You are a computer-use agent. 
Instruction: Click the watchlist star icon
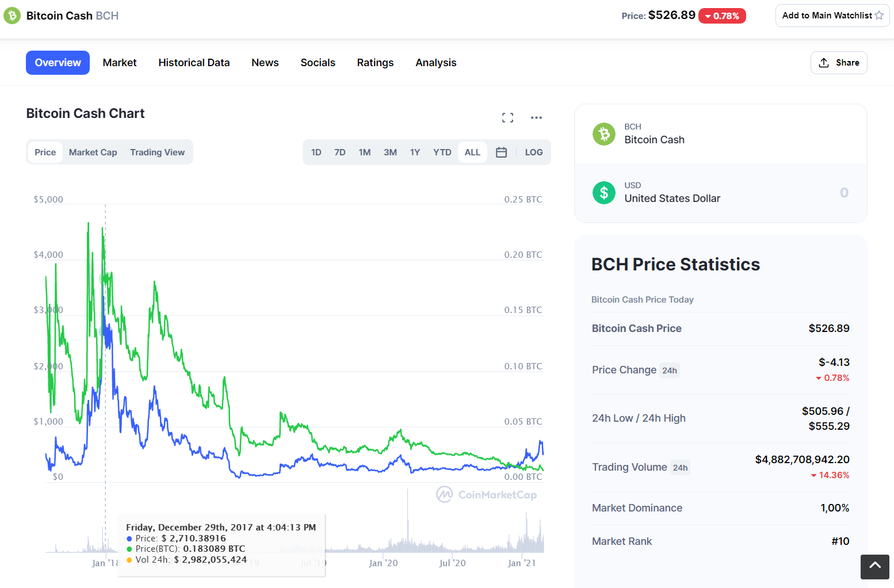click(x=879, y=16)
